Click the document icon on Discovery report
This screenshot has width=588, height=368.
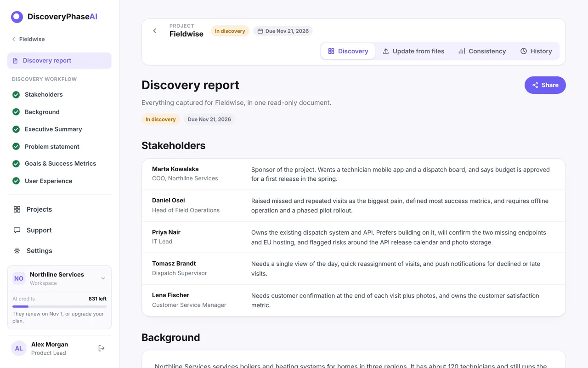(x=15, y=61)
